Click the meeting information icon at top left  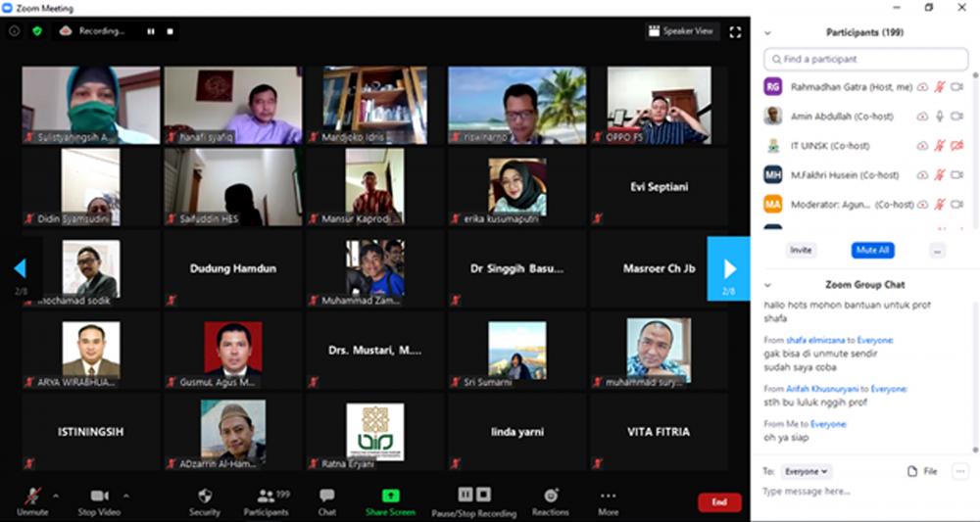14,31
